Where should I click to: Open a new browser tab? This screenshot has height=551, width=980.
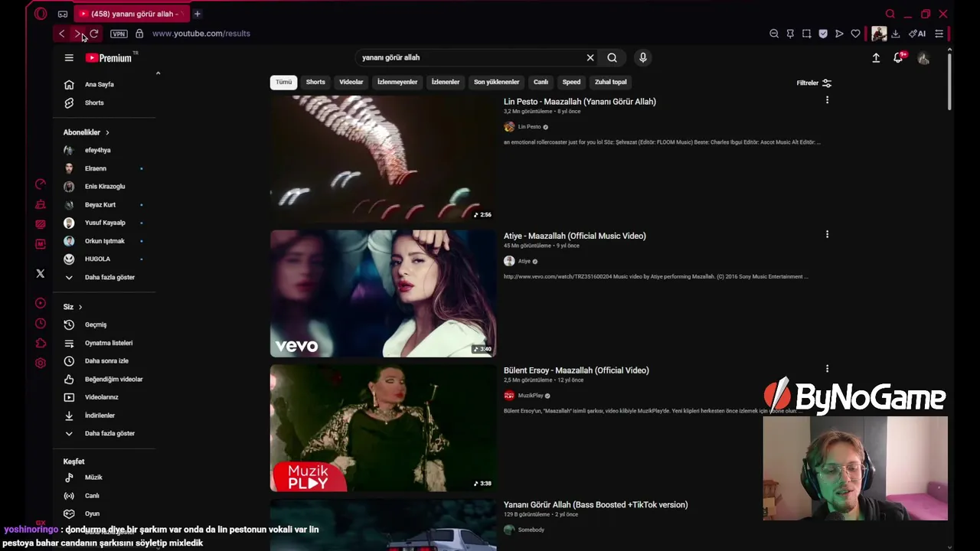click(x=197, y=14)
